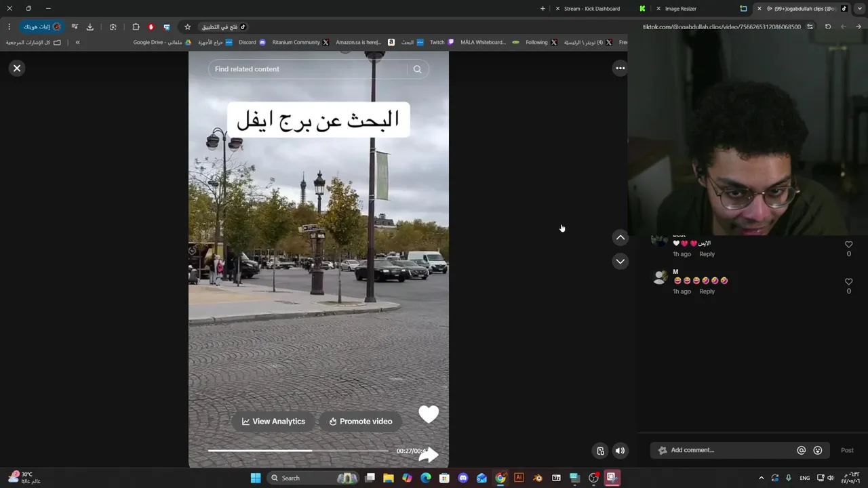This screenshot has width=868, height=488.
Task: Click the profile verify identity chip
Action: [42, 27]
